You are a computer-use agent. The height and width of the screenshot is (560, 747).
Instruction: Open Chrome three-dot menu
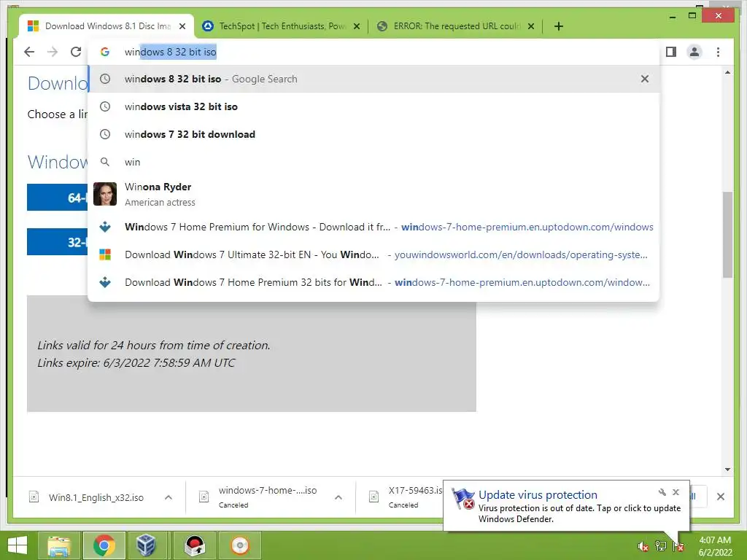[718, 52]
